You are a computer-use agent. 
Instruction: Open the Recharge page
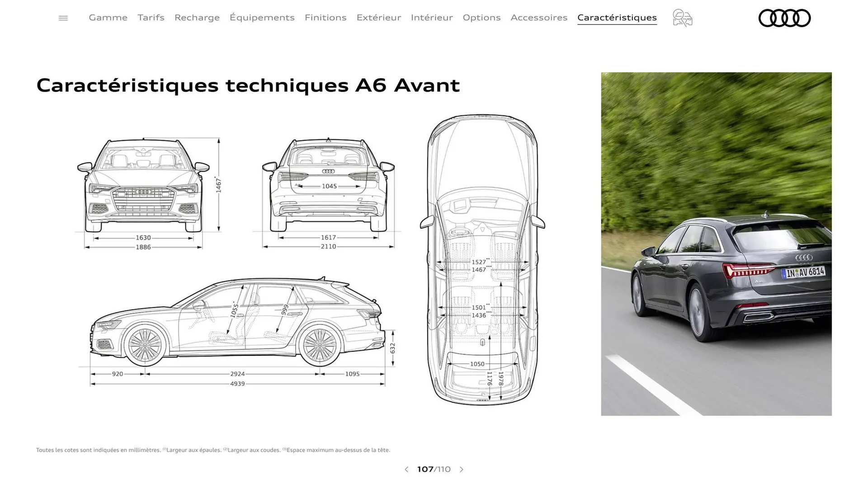coord(197,18)
